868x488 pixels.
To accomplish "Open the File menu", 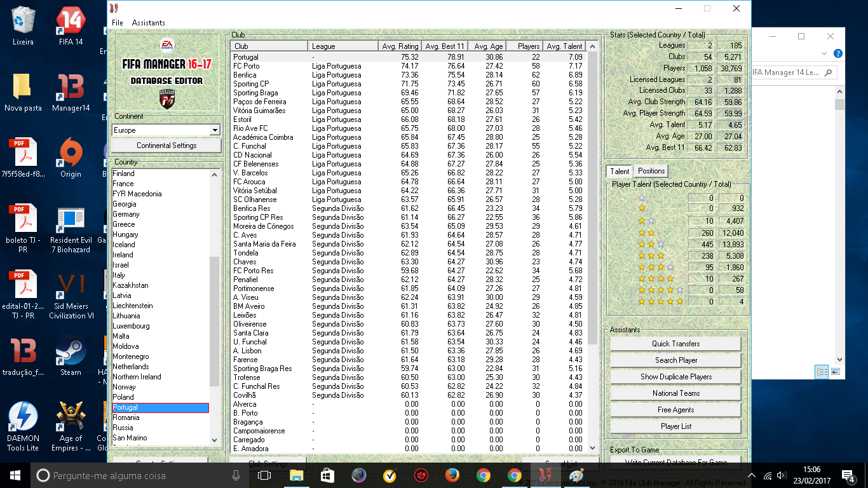I will click(118, 23).
